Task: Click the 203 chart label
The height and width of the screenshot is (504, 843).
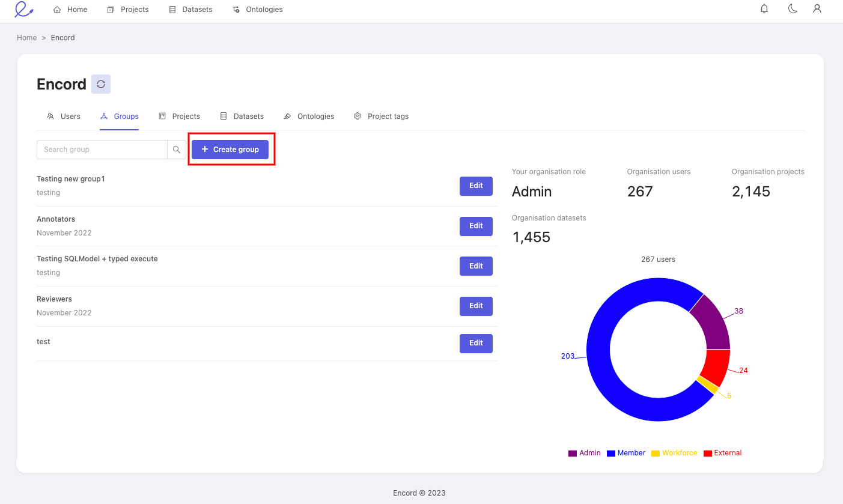Action: pyautogui.click(x=568, y=356)
